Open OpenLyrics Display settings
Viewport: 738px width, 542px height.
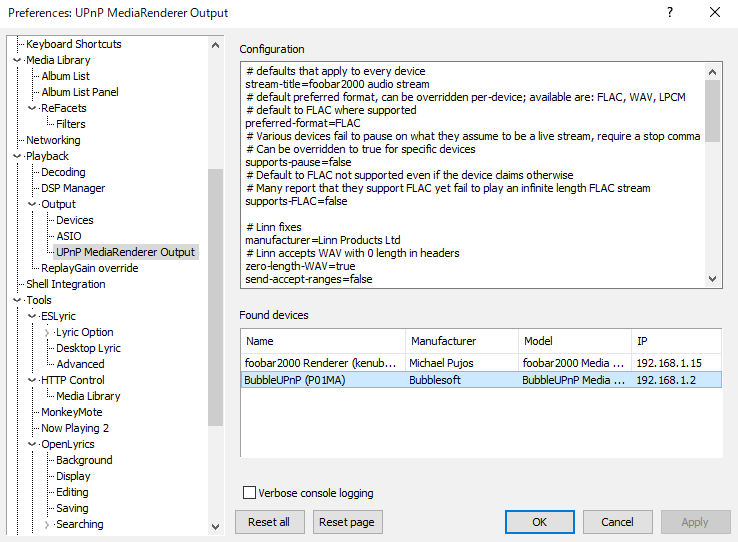pyautogui.click(x=73, y=476)
